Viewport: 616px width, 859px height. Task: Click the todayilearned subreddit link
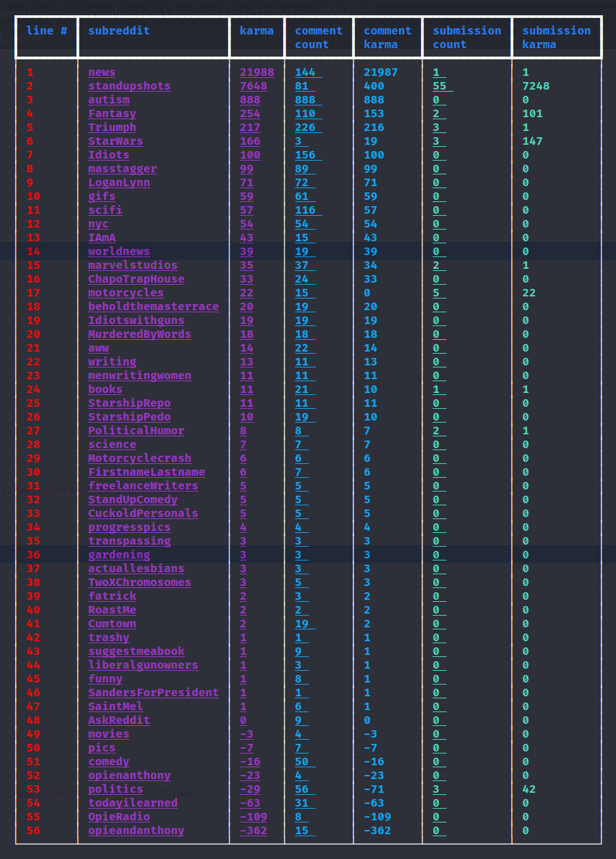(133, 803)
